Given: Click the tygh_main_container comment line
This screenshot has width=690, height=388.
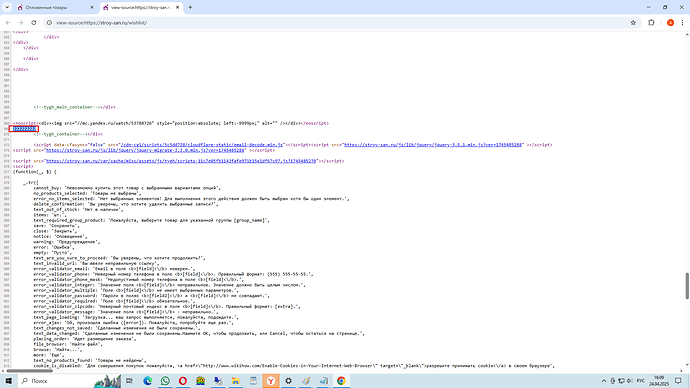Looking at the screenshot, I should (74, 107).
